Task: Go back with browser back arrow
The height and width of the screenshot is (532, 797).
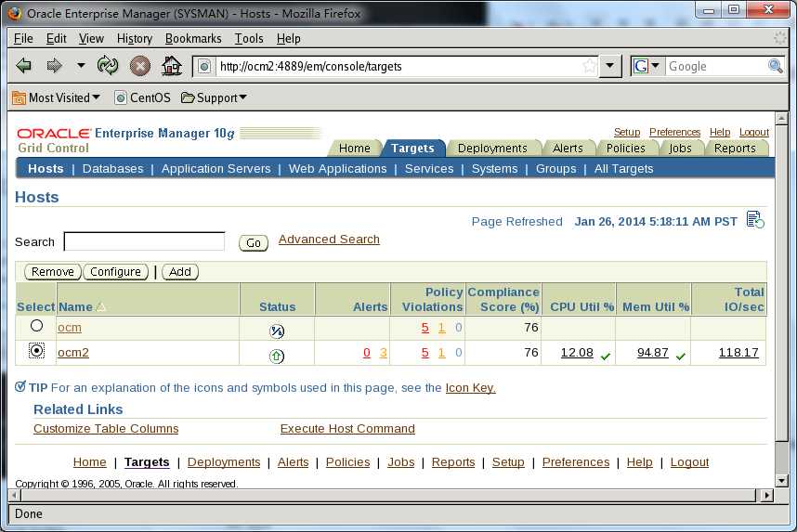Action: click(x=23, y=66)
